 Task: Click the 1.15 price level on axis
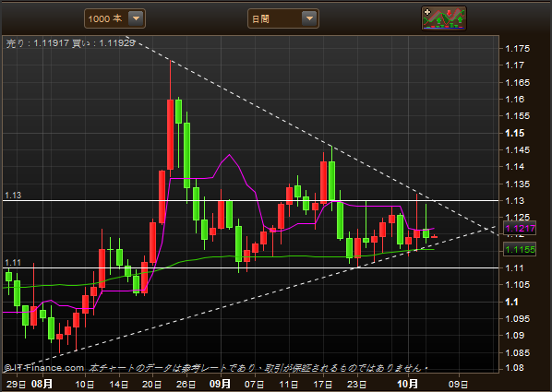(x=515, y=134)
